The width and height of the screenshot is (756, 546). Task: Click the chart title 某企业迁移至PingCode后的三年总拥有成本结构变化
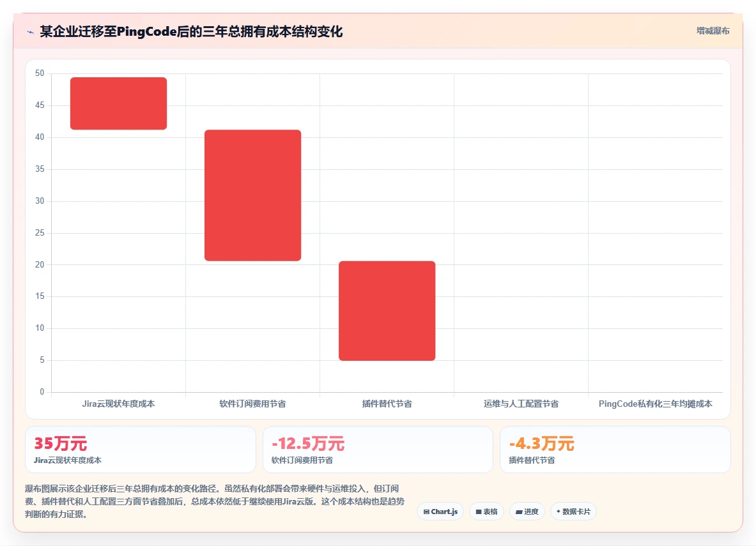[x=191, y=32]
